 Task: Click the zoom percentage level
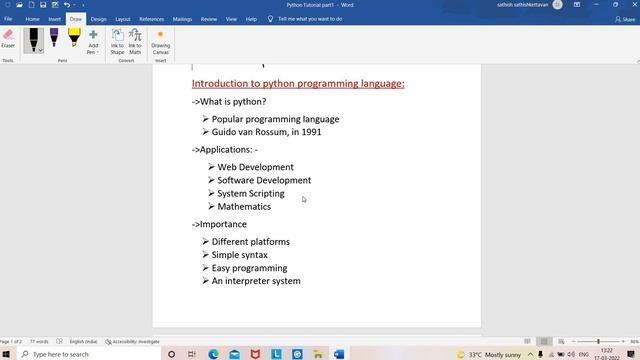tap(634, 341)
